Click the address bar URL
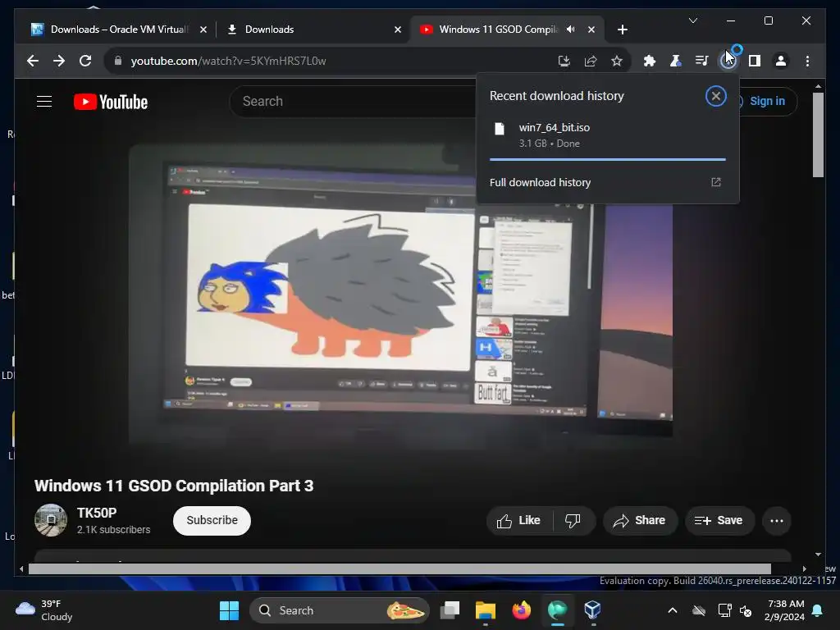Viewport: 840px width, 630px height. (228, 61)
